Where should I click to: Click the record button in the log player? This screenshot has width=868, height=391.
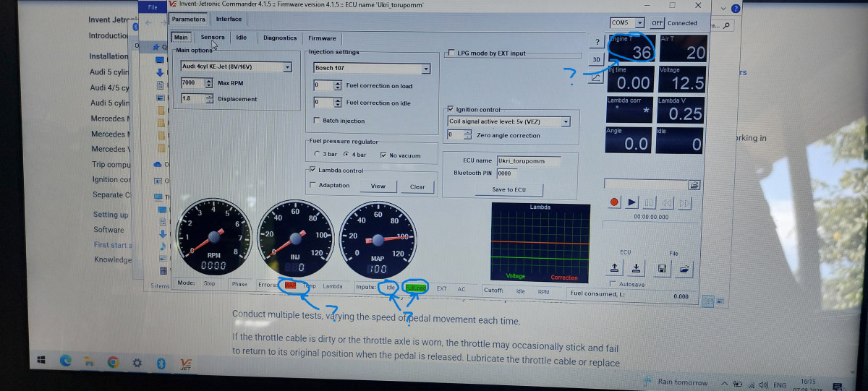tap(615, 202)
